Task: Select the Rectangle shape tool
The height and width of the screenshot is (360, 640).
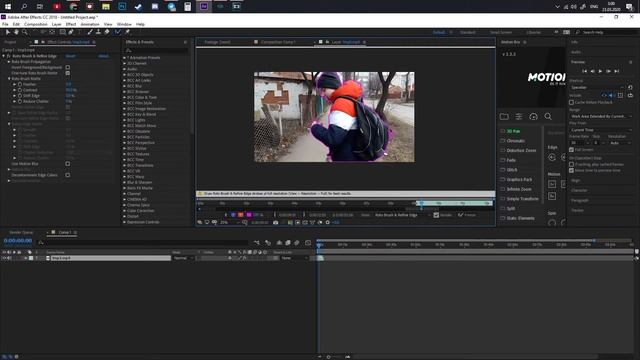Action: click(62, 32)
